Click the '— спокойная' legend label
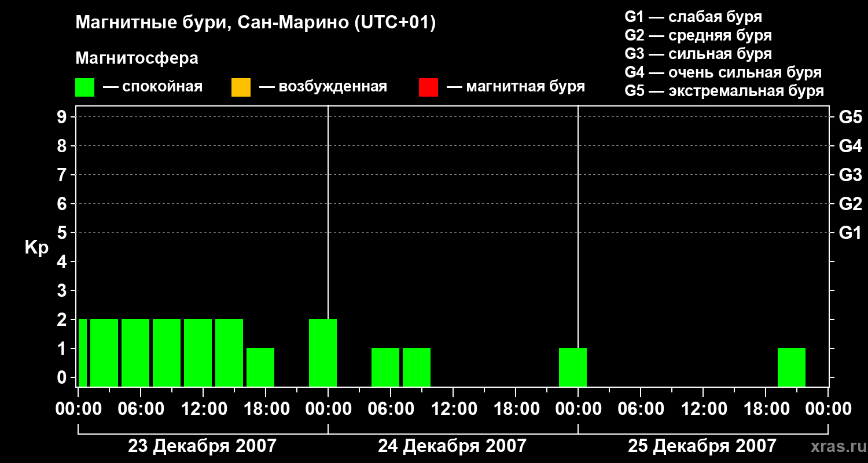Viewport: 868px width, 463px height. click(153, 87)
